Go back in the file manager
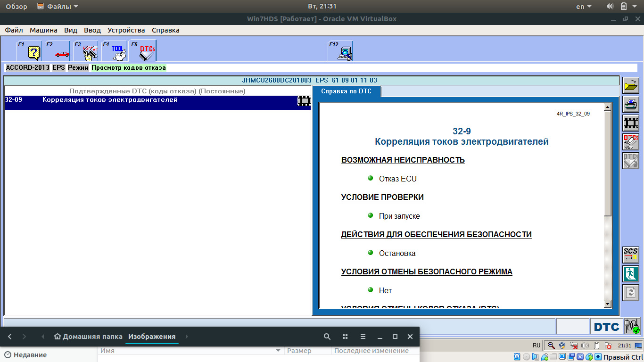Viewport: 644px width, 362px height. 10,337
